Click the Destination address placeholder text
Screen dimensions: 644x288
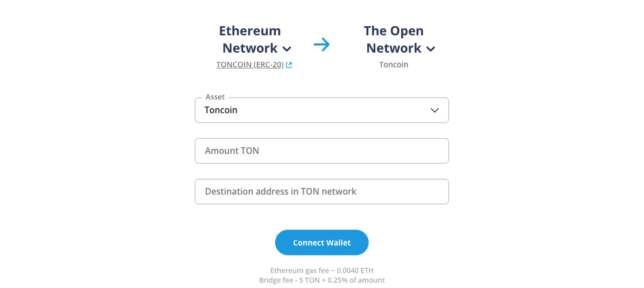280,192
